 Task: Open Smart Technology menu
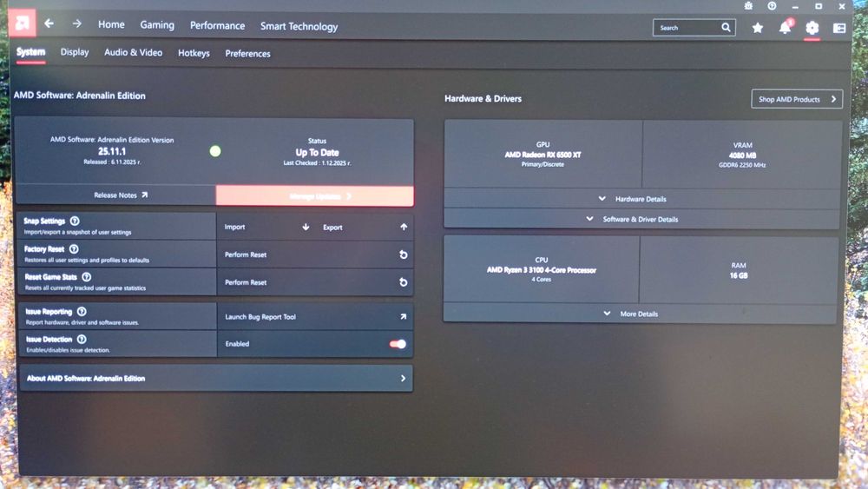[299, 27]
